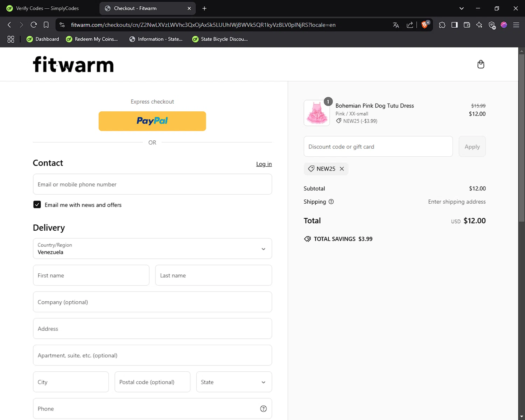Remove the NEW25 discount code
The width and height of the screenshot is (525, 420).
coord(342,169)
